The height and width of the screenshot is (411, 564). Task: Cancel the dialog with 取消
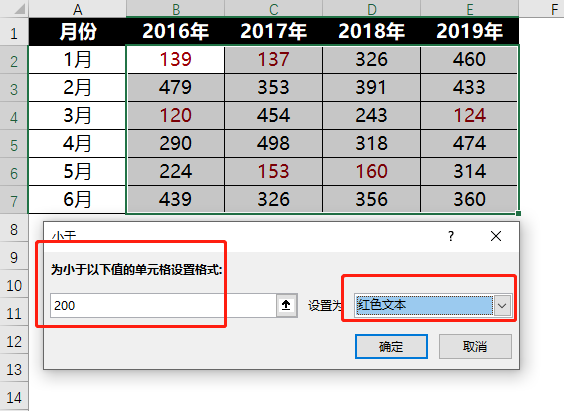475,347
